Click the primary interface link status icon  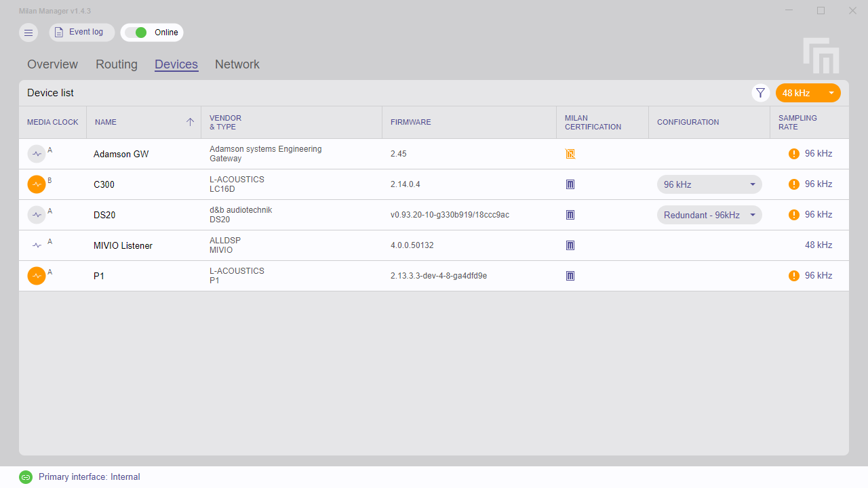[26, 477]
